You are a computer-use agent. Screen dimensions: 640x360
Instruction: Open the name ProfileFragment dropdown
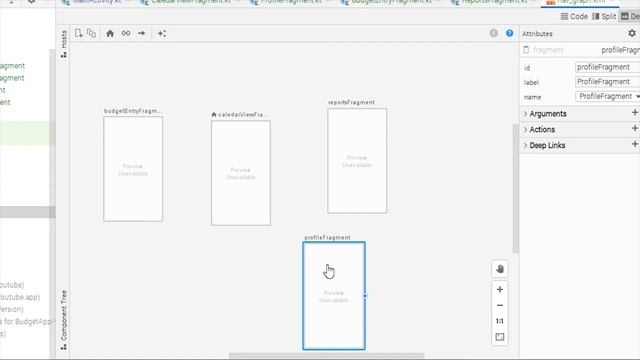(608, 96)
